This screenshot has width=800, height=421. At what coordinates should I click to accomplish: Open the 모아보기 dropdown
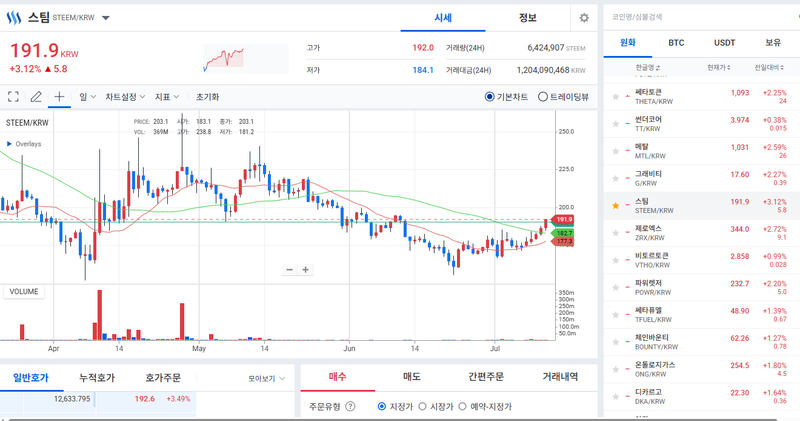[x=266, y=379]
